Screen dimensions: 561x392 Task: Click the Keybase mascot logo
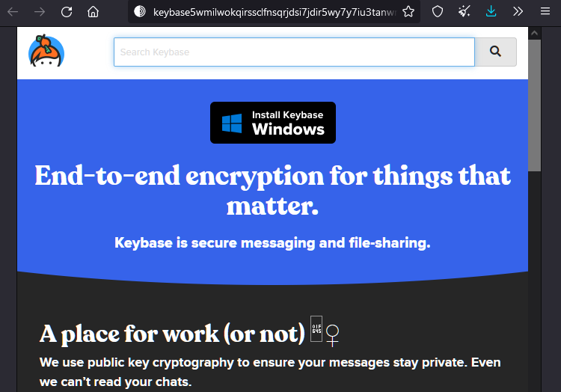[x=46, y=50]
